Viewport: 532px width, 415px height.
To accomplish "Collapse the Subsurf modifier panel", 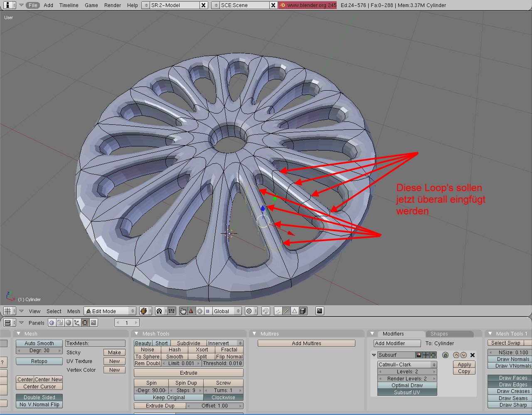I will click(x=374, y=355).
